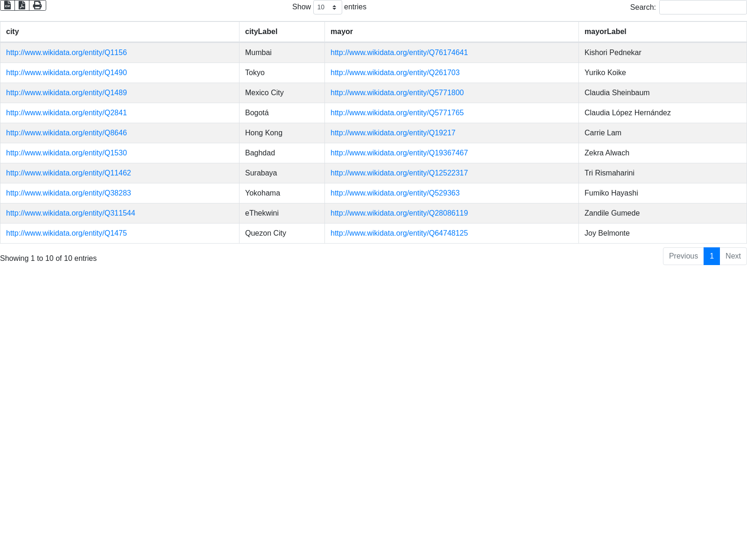The width and height of the screenshot is (747, 560).
Task: Open Quezon City mayor link Q64748125
Action: tap(399, 233)
